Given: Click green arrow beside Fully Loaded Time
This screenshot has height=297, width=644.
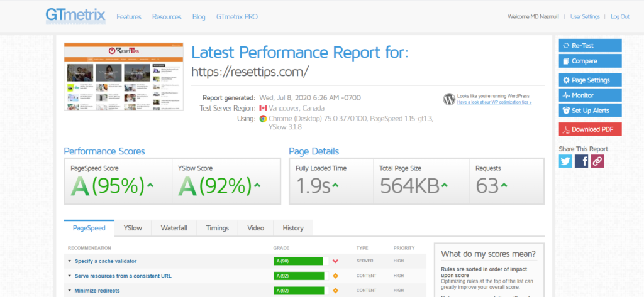Looking at the screenshot, I should point(335,185).
